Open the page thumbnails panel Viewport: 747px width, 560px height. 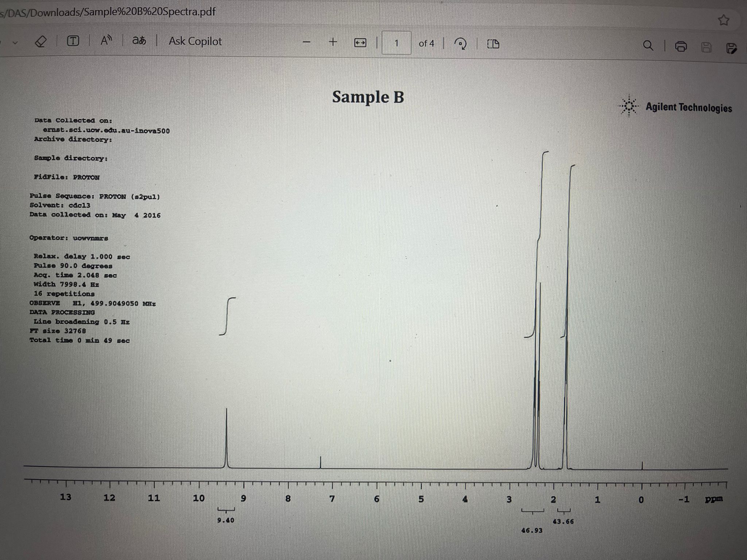pos(494,44)
